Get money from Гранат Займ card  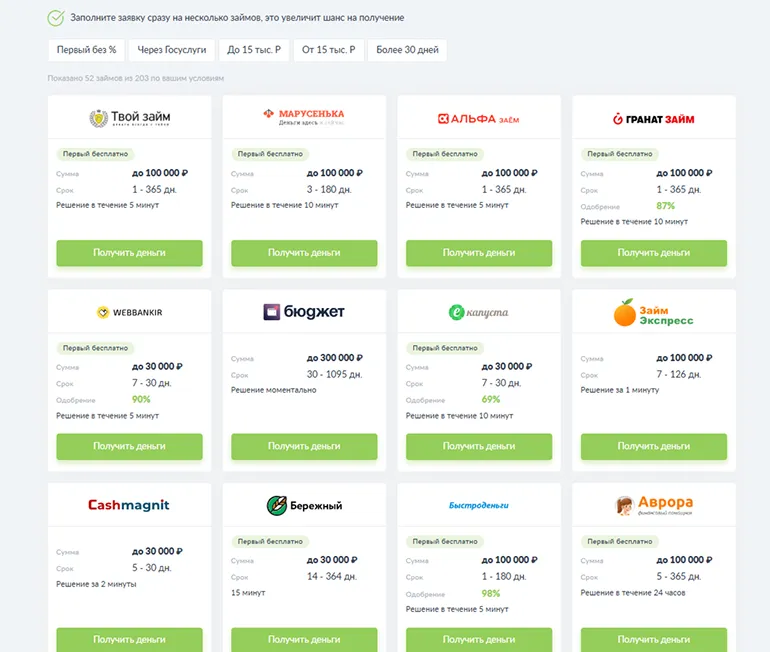[653, 253]
